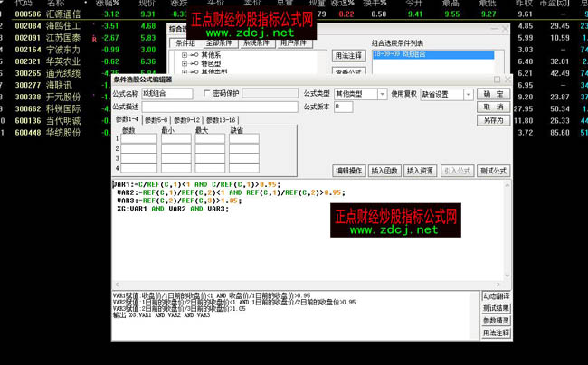Image resolution: width=588 pixels, height=365 pixels.
Task: Click the 动态翻译 button
Action: 496,296
